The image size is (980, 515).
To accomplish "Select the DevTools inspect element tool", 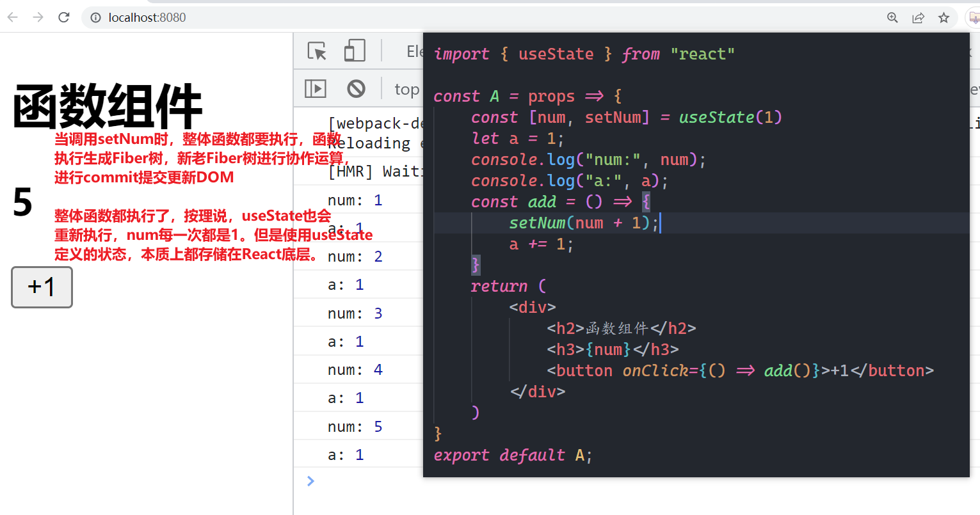I will [x=317, y=51].
